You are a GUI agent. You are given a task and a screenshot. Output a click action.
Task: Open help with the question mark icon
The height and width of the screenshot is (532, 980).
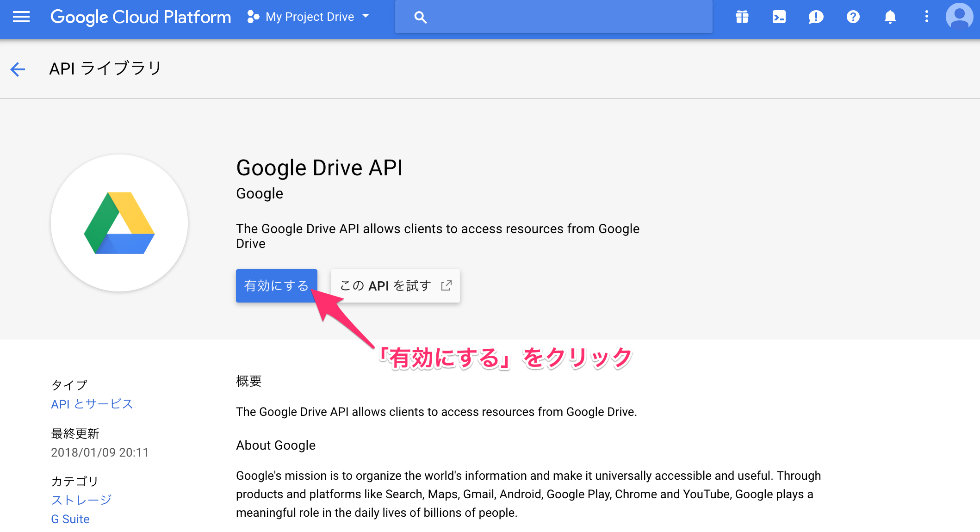[853, 17]
